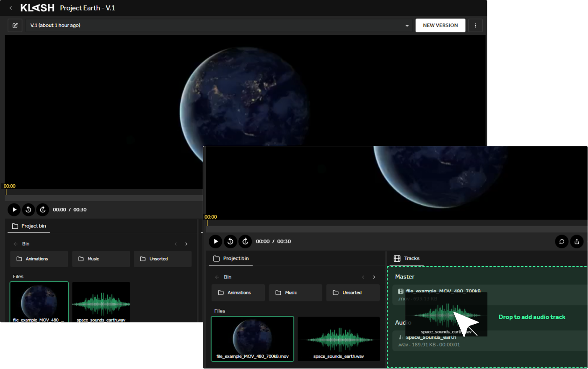This screenshot has width=588, height=369.
Task: Open the Music folder in foreground bin
Action: coord(295,293)
